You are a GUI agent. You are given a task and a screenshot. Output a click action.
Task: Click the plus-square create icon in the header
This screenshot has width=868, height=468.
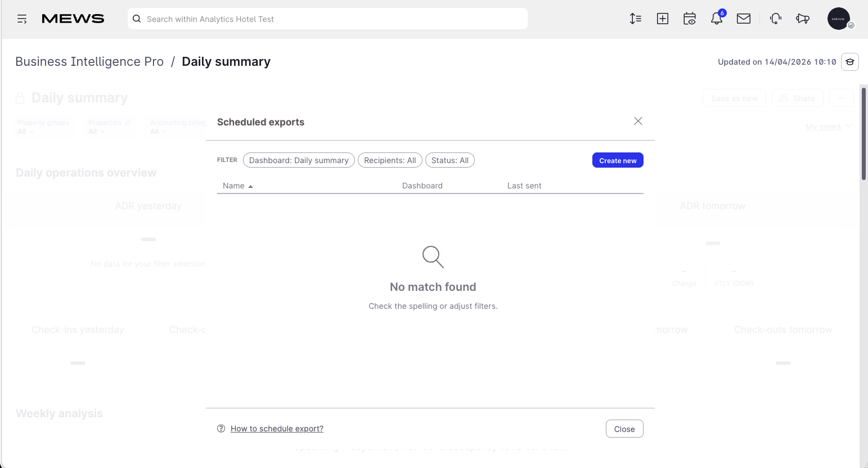coord(663,19)
